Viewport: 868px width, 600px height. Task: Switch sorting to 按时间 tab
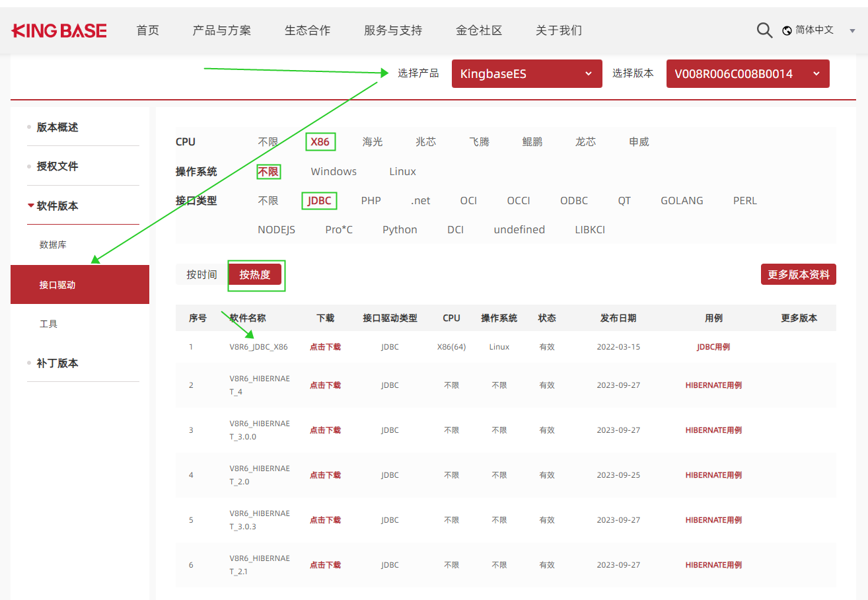pyautogui.click(x=201, y=274)
